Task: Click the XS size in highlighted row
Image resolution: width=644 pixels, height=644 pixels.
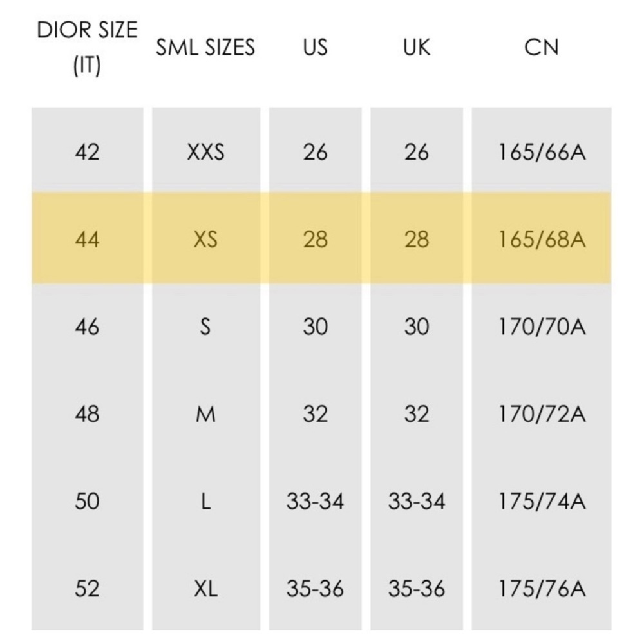Action: pyautogui.click(x=205, y=239)
